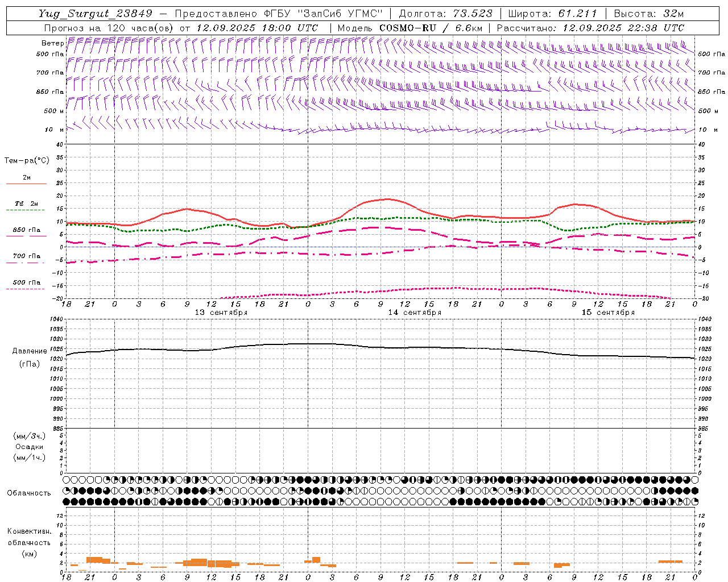Click the 'Осадки' precipitation label

[30, 447]
